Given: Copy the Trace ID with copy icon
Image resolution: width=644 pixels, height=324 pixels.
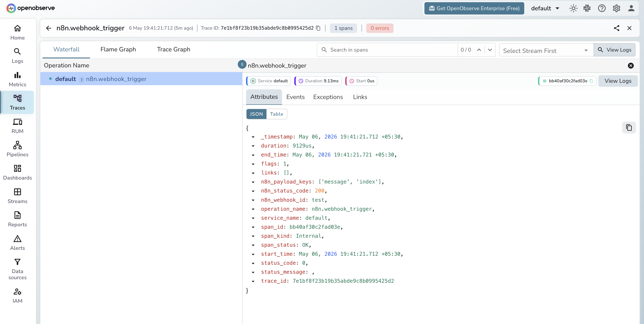Looking at the screenshot, I should 318,28.
